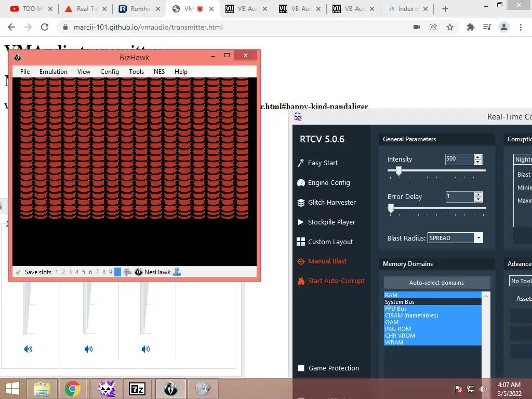Open the Glitch Harvester panel

pyautogui.click(x=326, y=202)
